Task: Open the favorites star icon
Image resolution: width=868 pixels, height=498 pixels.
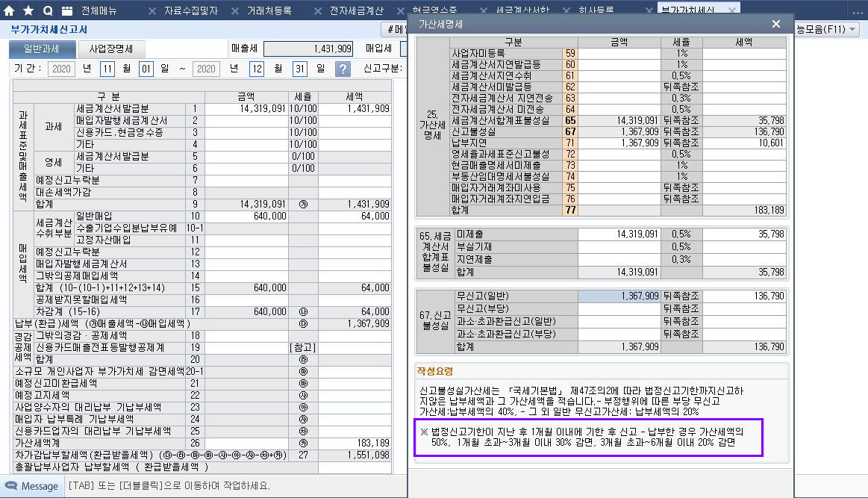Action: tap(29, 10)
